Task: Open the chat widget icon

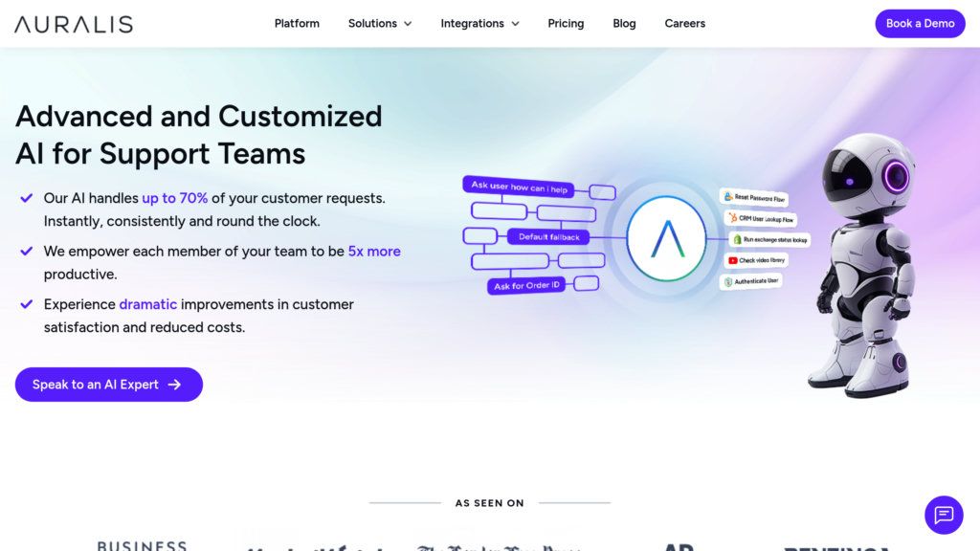Action: [x=944, y=515]
